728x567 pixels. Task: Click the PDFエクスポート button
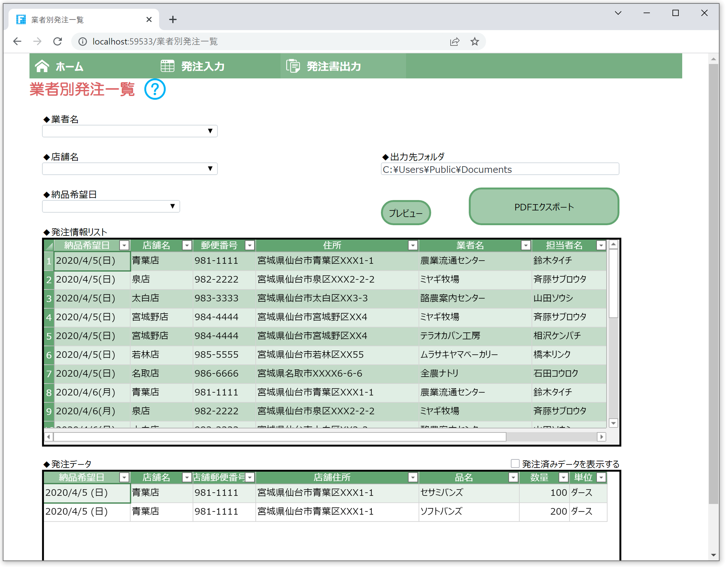(x=544, y=207)
